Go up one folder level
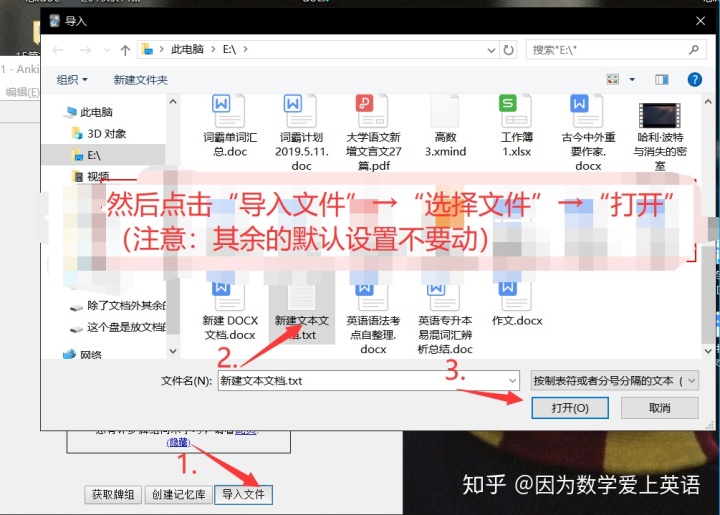The width and height of the screenshot is (720, 515). pyautogui.click(x=125, y=50)
